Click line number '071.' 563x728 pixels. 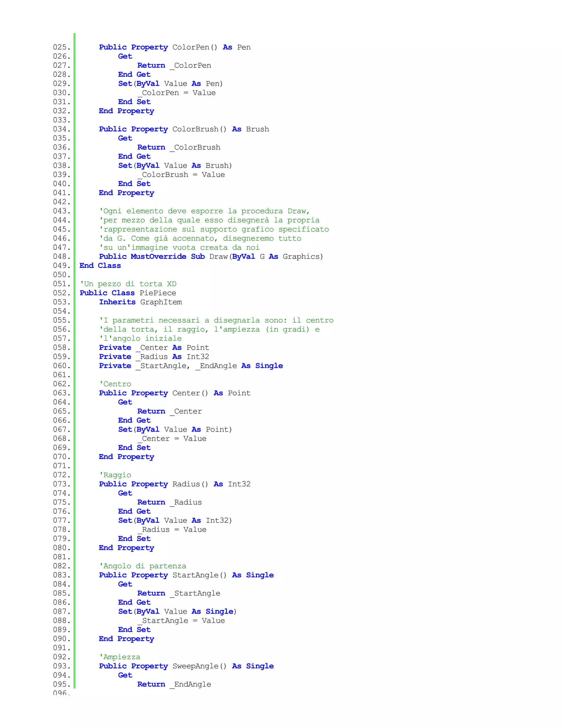[62, 466]
